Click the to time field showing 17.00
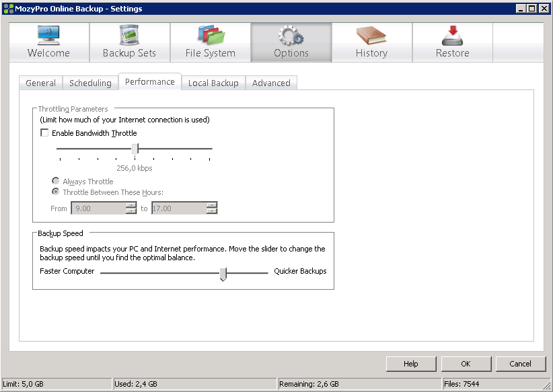 tap(179, 208)
